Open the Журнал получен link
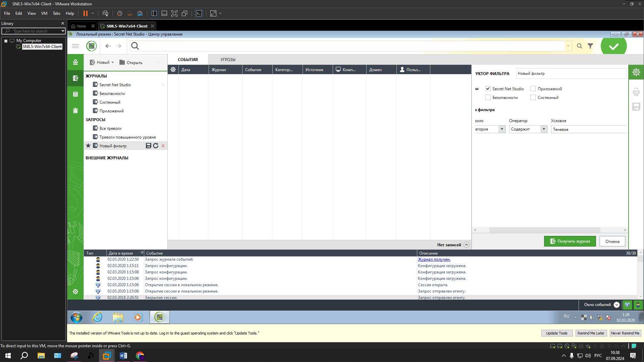Screen dimensions: 644x362 pyautogui.click(x=434, y=259)
